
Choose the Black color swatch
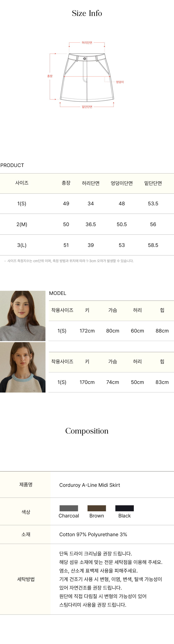(124, 508)
